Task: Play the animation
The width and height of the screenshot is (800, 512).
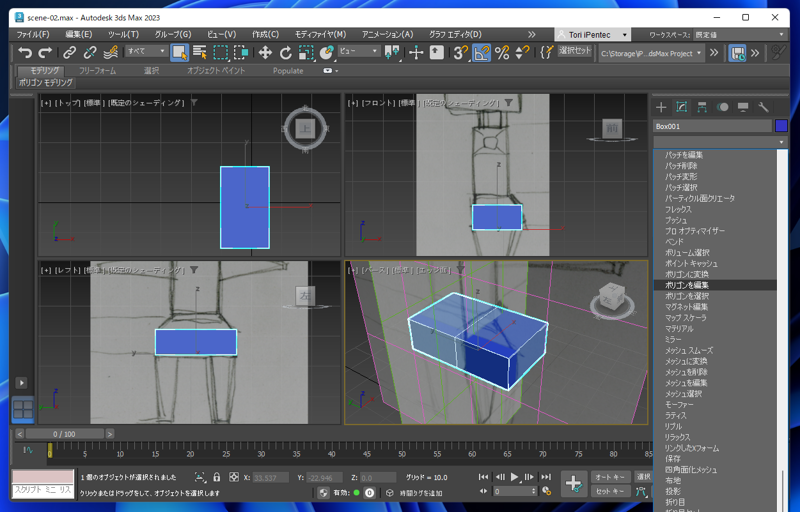Action: coord(514,477)
